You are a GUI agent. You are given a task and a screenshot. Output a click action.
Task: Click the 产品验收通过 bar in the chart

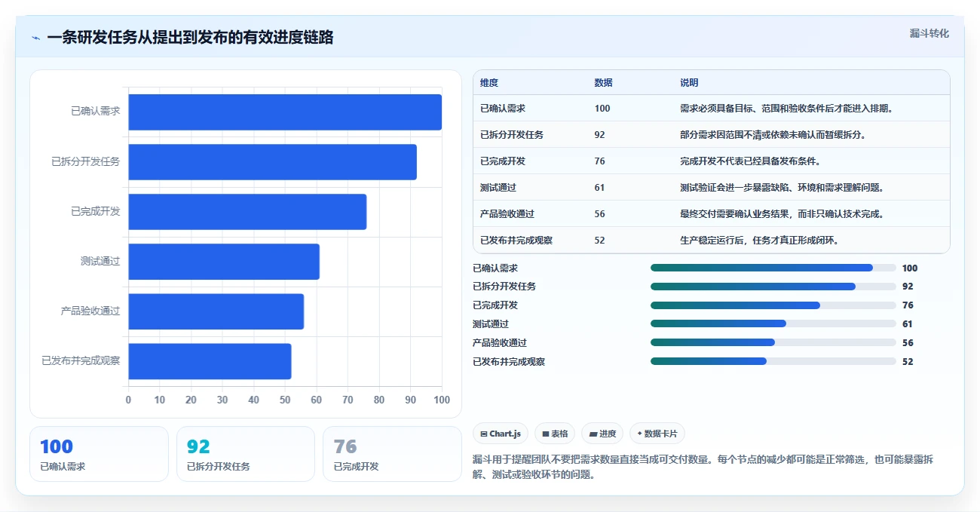pos(216,311)
